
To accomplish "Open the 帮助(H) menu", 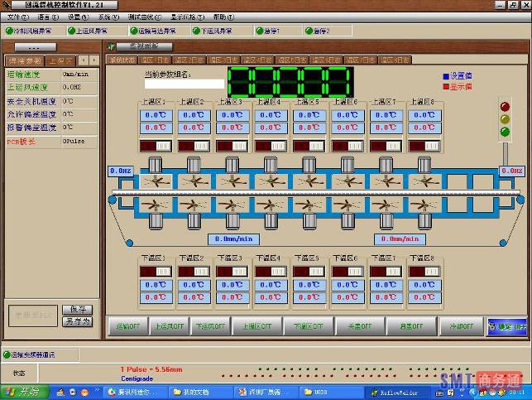I will [x=223, y=17].
